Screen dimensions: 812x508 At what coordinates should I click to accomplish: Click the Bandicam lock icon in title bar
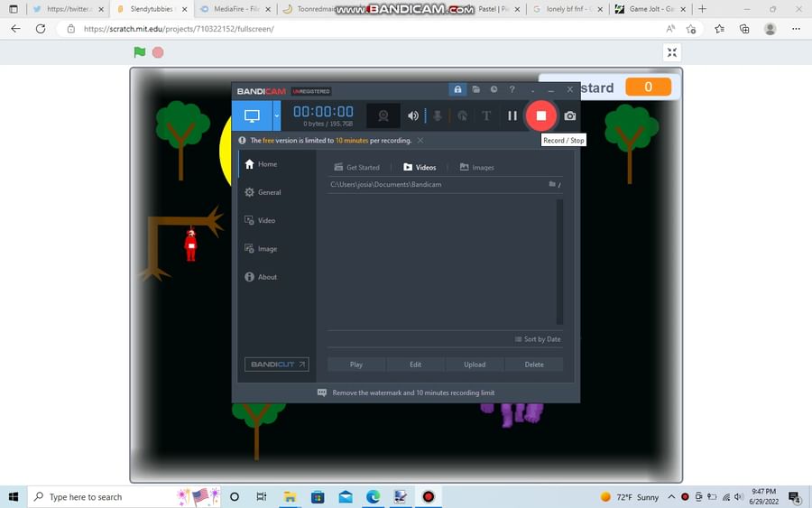coord(457,89)
